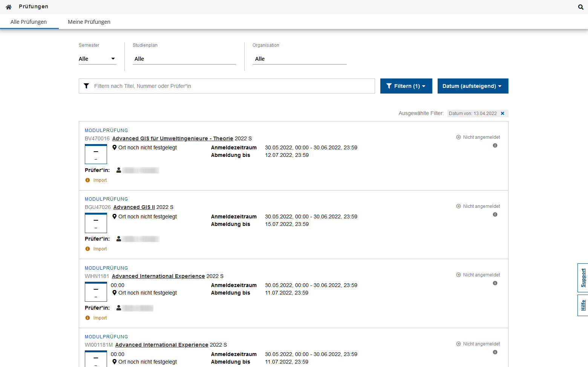This screenshot has width=588, height=367.
Task: Click the home icon in the header
Action: coord(9,7)
